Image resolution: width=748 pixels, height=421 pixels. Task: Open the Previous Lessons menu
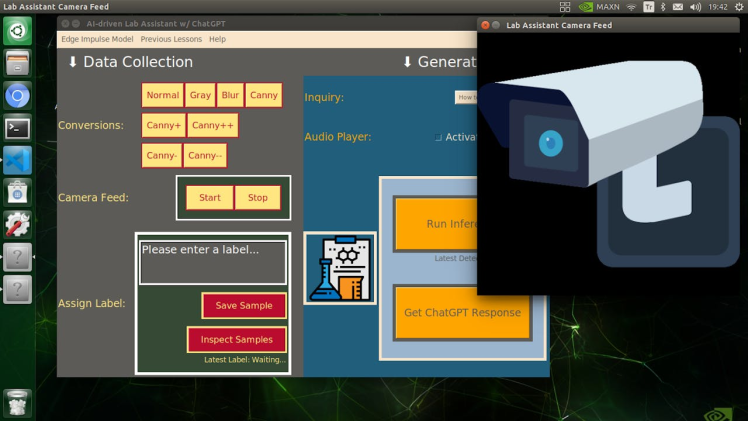170,39
